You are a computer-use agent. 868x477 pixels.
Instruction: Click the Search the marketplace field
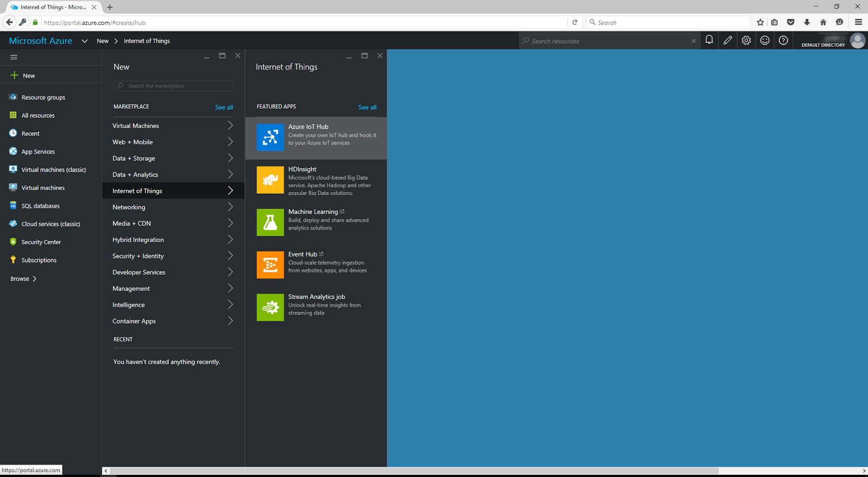coord(173,86)
